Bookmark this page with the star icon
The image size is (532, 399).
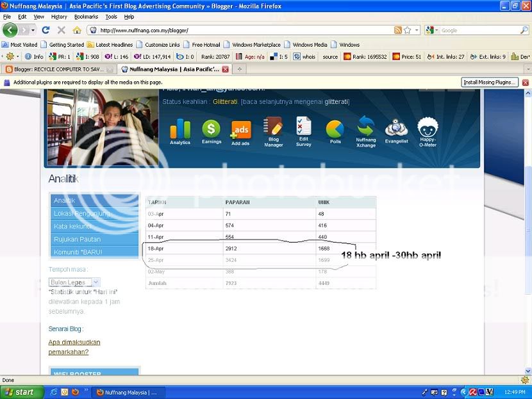pos(407,30)
